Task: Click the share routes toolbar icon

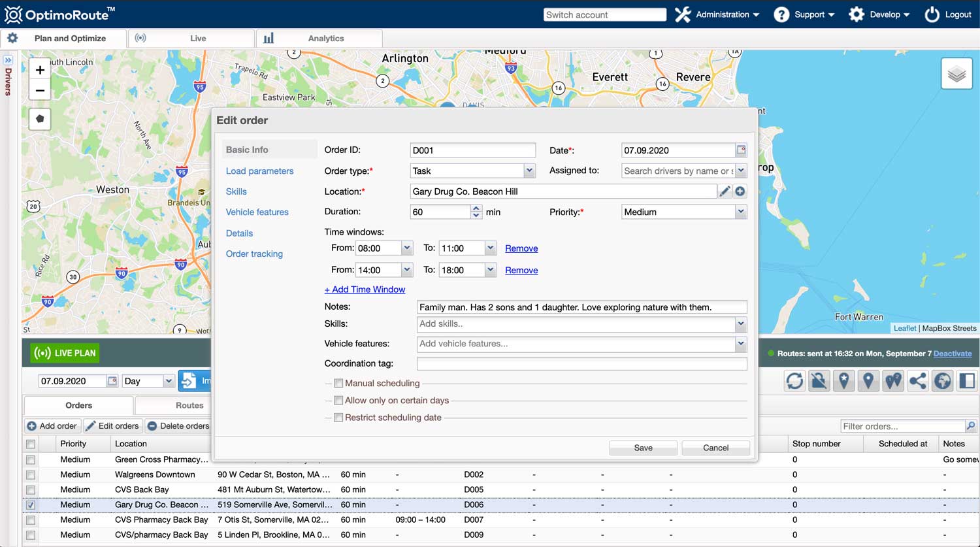Action: point(917,381)
